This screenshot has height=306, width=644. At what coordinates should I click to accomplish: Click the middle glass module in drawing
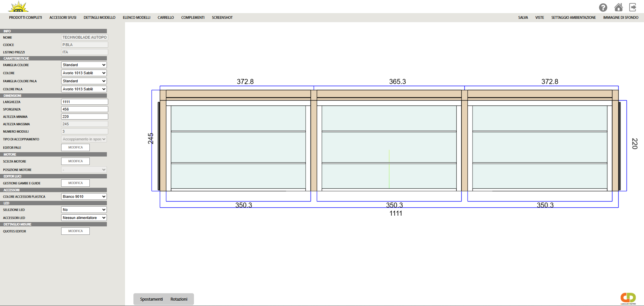(389, 147)
